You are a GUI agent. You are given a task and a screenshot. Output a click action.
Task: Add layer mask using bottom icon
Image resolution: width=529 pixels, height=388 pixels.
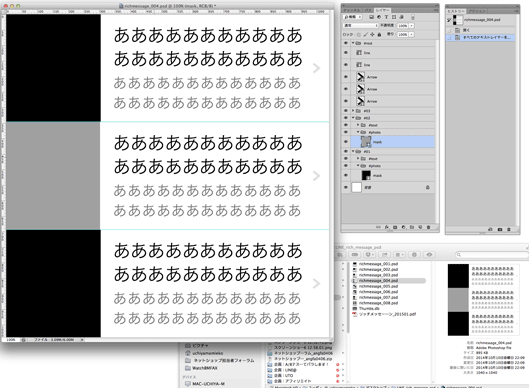pos(395,227)
